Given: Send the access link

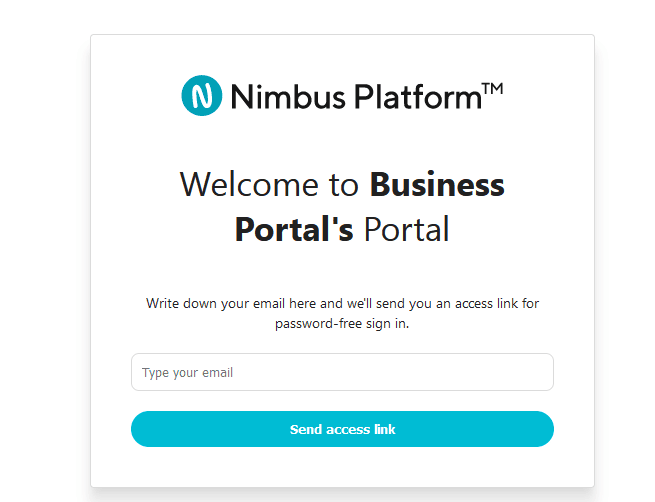Looking at the screenshot, I should [342, 429].
